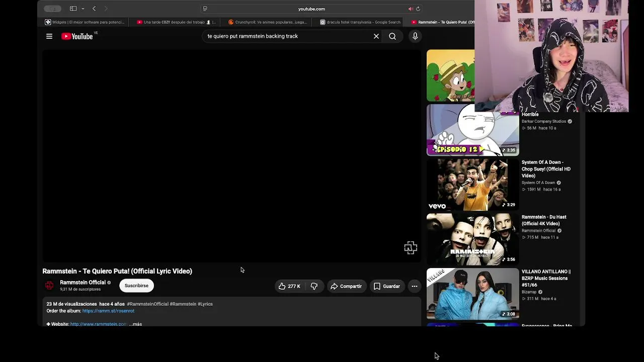644x362 pixels.
Task: Switch to the Una tarde COZY tab
Action: [176, 22]
